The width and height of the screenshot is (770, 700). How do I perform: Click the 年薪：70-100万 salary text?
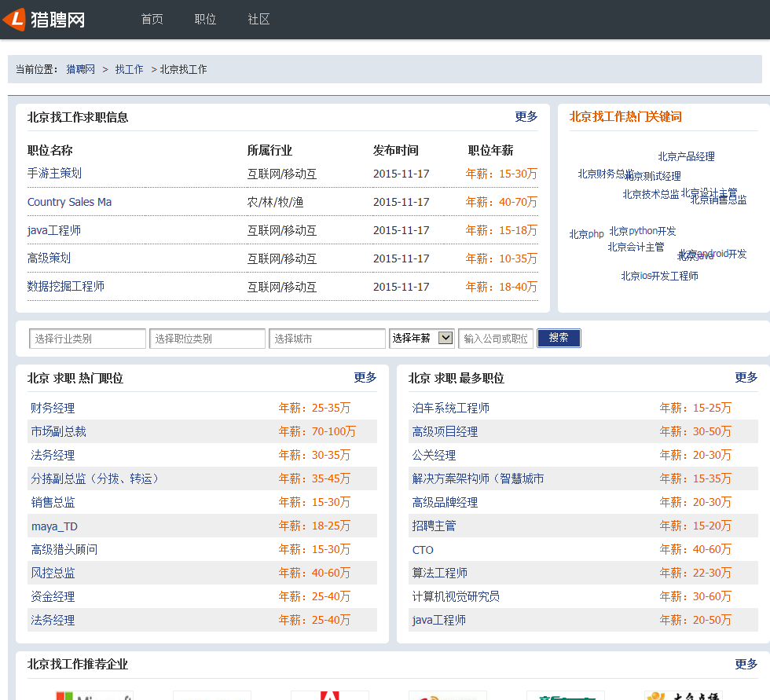(317, 431)
